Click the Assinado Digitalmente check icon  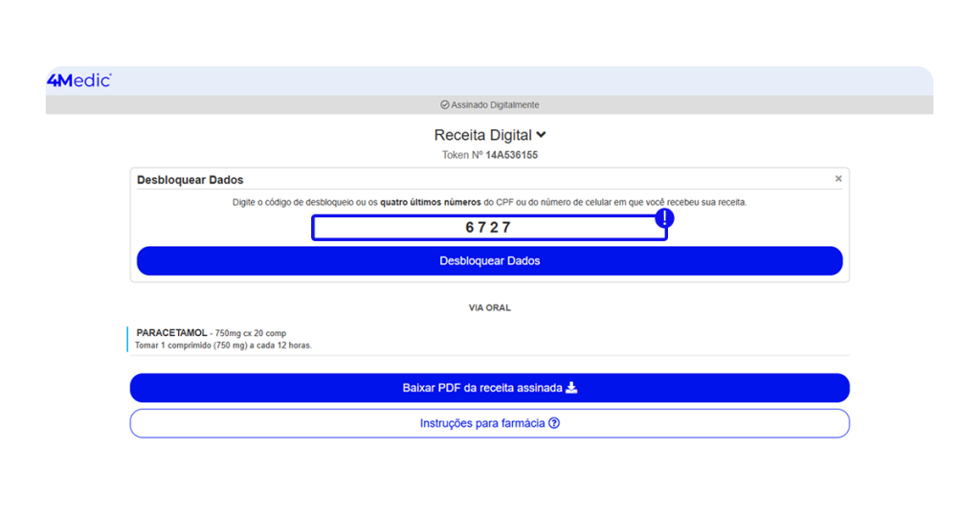click(445, 105)
